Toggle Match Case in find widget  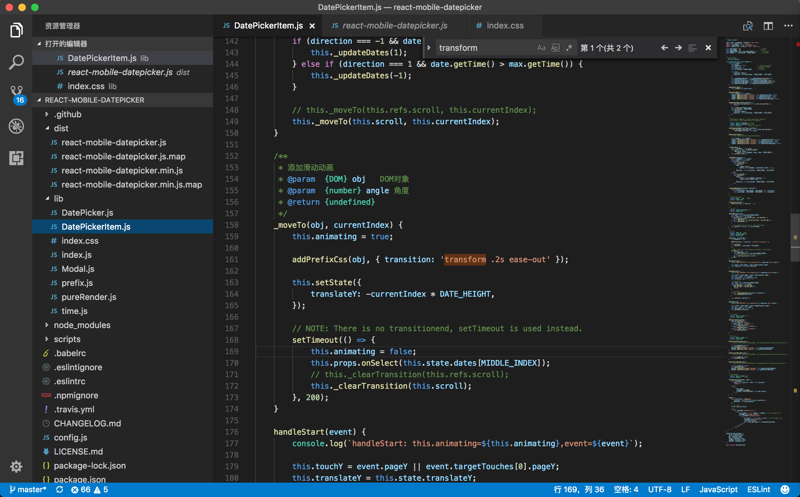pos(541,48)
